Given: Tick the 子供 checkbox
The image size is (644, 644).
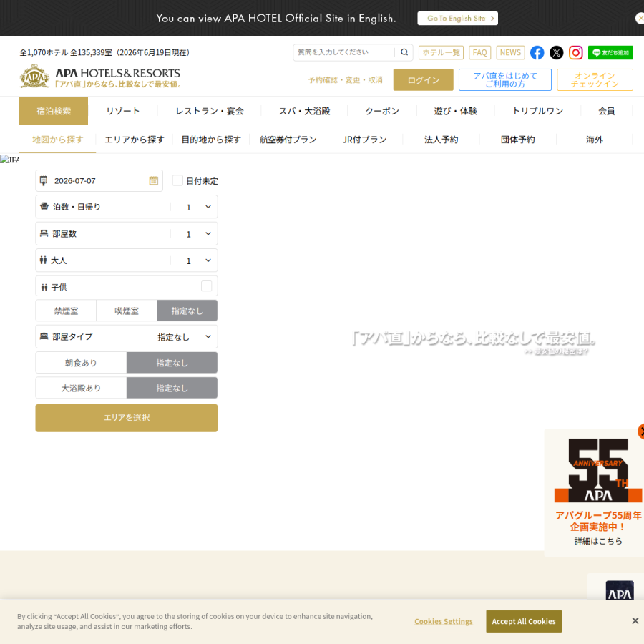Looking at the screenshot, I should pos(207,286).
